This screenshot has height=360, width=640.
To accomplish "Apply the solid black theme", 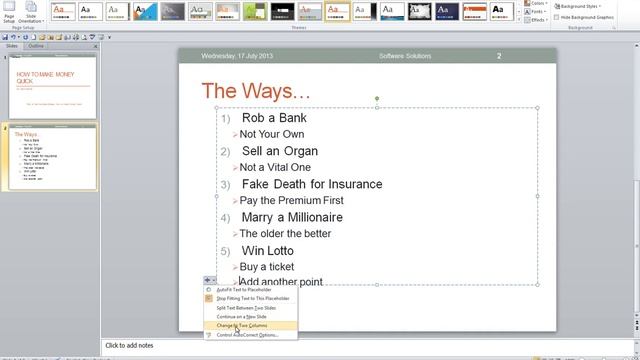I will click(x=282, y=11).
